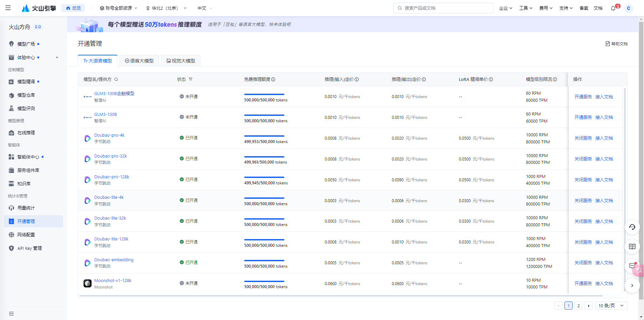Expand the 体验中心 sidebar submenu
The image size is (644, 320).
click(57, 57)
